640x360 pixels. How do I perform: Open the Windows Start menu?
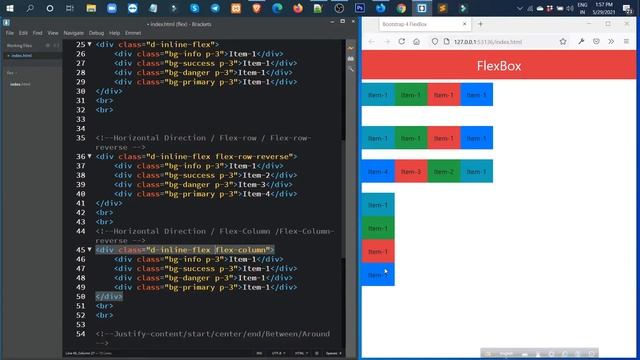tap(10, 8)
